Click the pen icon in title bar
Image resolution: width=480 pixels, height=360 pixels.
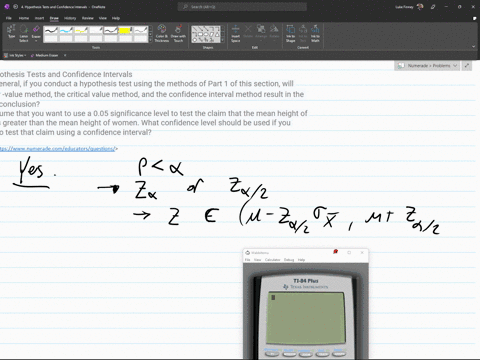point(433,7)
